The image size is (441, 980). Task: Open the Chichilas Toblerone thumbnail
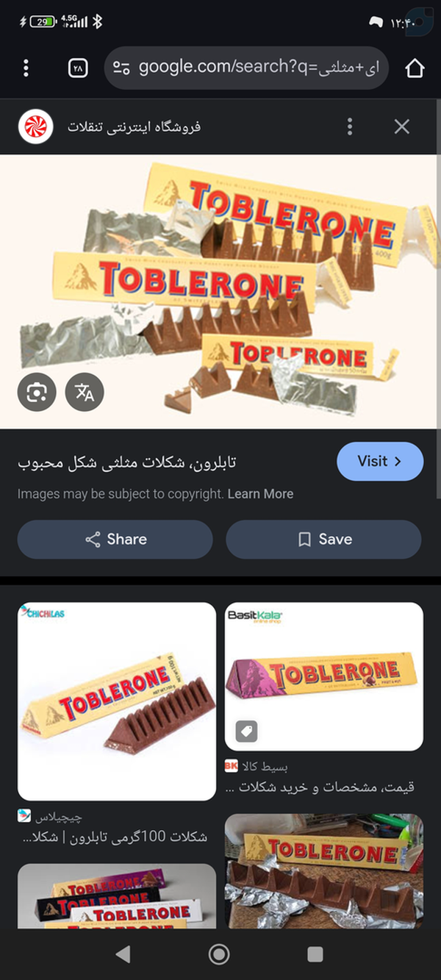(x=117, y=701)
